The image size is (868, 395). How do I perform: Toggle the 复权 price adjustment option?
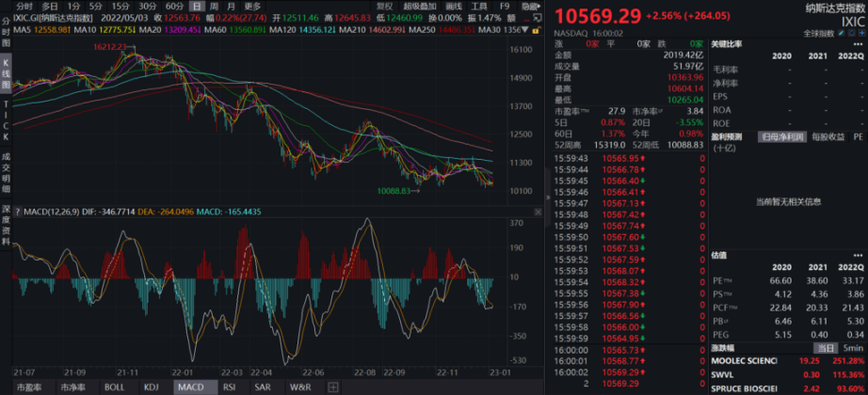[x=384, y=7]
